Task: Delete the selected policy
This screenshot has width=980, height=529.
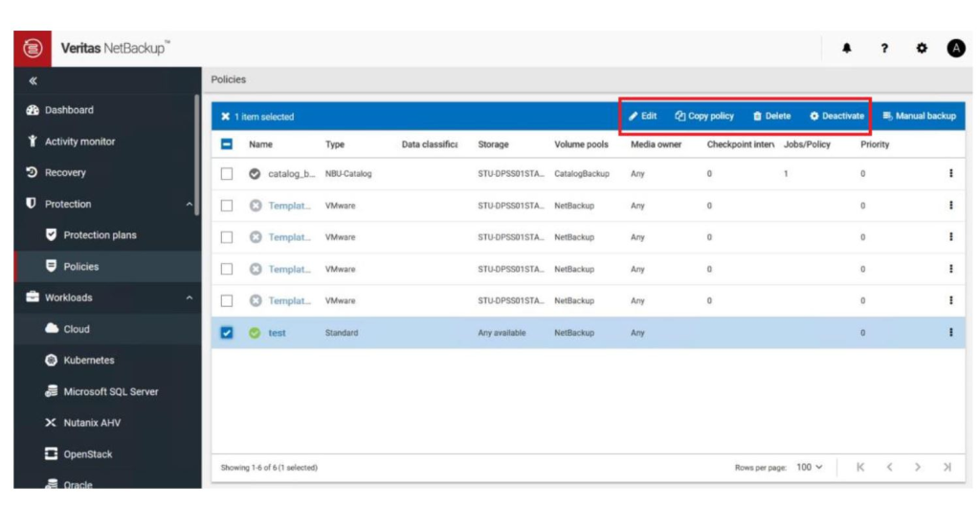Action: click(x=772, y=116)
